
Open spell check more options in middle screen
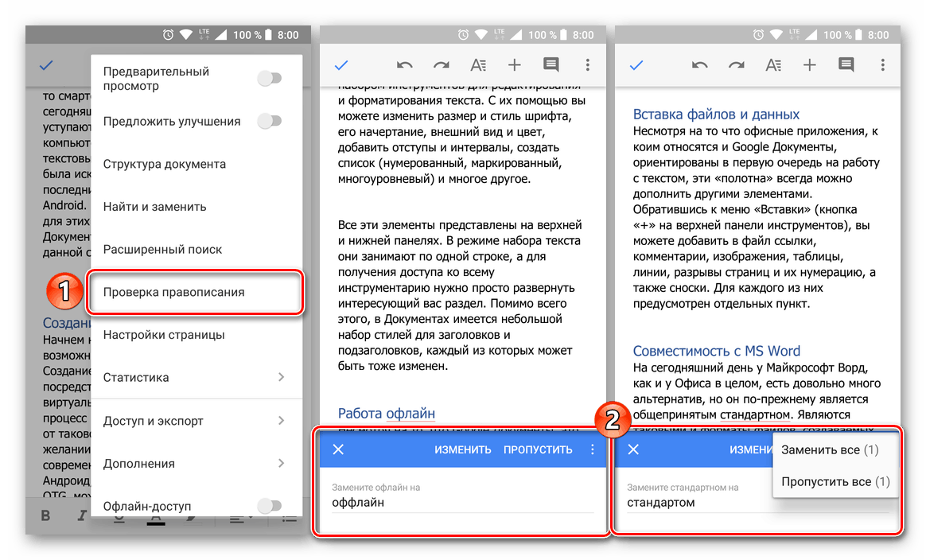593,449
